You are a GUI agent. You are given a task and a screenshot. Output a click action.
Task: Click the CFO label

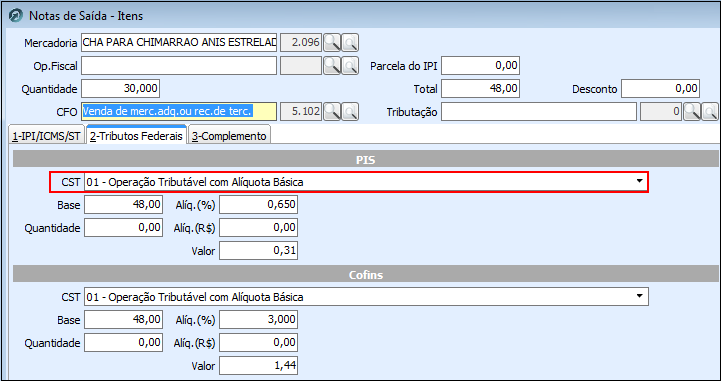pos(68,112)
